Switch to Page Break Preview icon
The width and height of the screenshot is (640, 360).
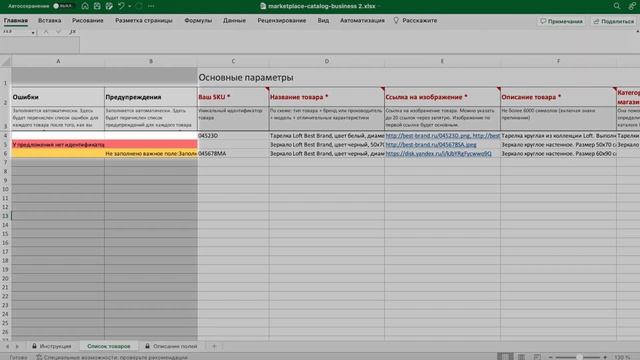537,357
